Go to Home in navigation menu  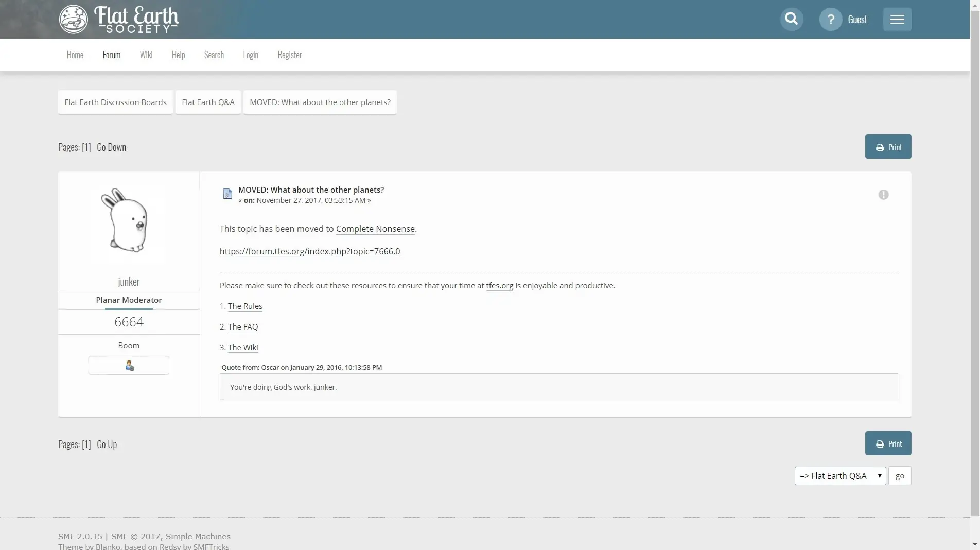click(x=75, y=55)
